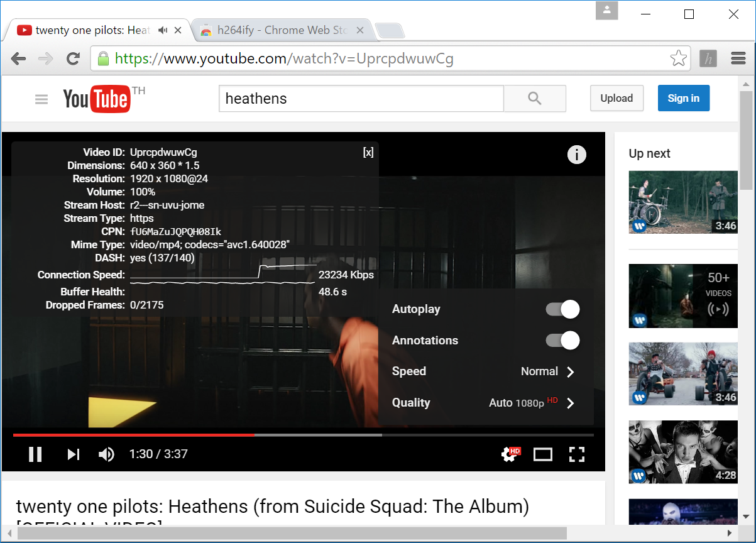Image resolution: width=756 pixels, height=543 pixels.
Task: Pause the video with the pause button
Action: (35, 454)
